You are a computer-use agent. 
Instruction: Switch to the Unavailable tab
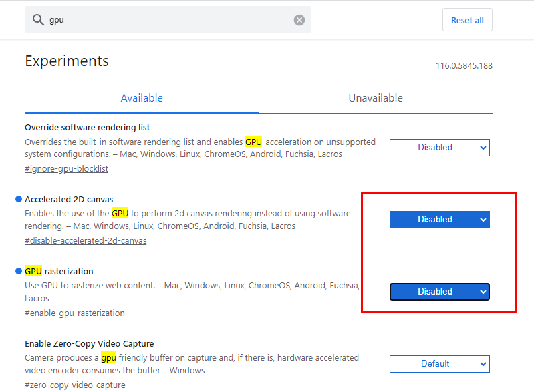click(x=376, y=98)
